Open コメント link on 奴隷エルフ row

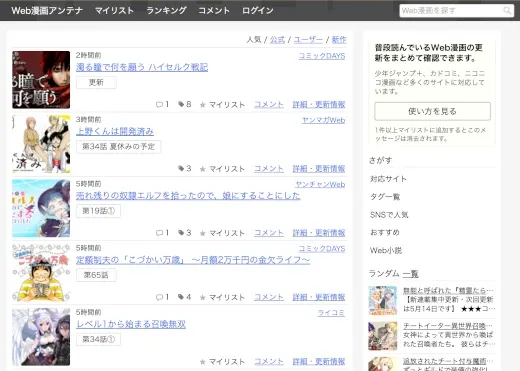point(269,233)
